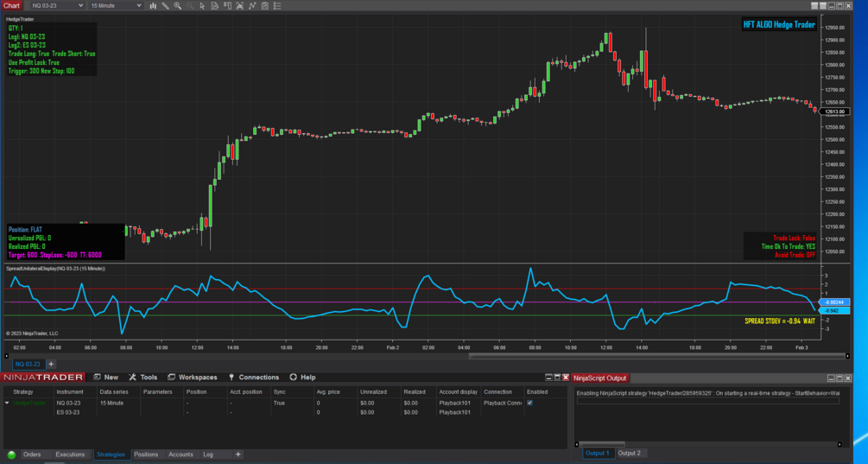Click the chart horizontal scrollbar thumb
868x464 pixels.
click(x=657, y=356)
